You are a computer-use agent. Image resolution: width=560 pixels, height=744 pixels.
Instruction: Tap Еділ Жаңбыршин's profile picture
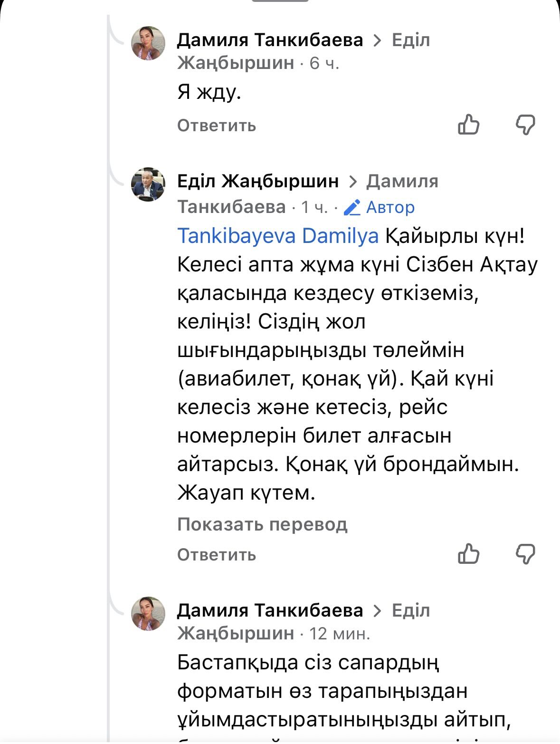(x=148, y=184)
